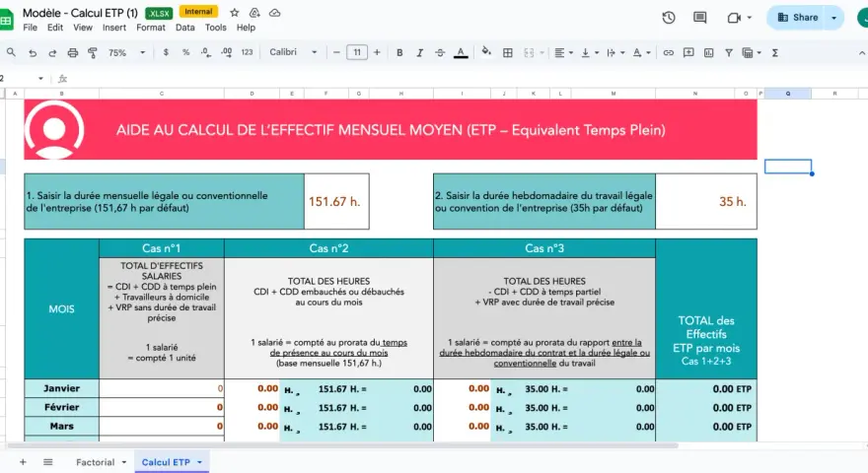Redo the last action
This screenshot has height=473, width=868.
click(x=52, y=52)
